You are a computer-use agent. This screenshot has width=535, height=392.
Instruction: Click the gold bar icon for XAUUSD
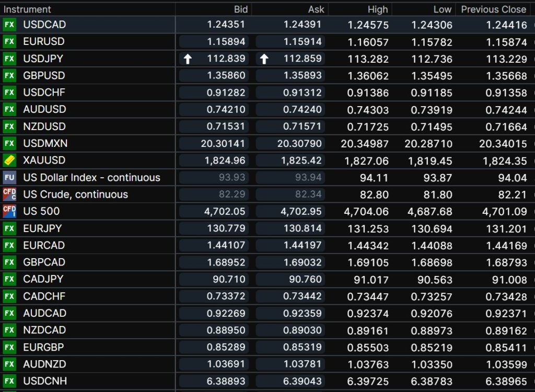point(9,160)
